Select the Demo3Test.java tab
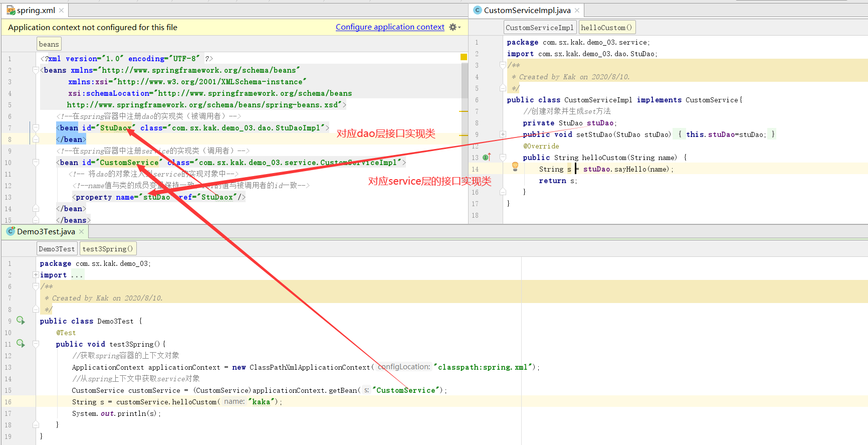The width and height of the screenshot is (868, 445). [x=45, y=231]
